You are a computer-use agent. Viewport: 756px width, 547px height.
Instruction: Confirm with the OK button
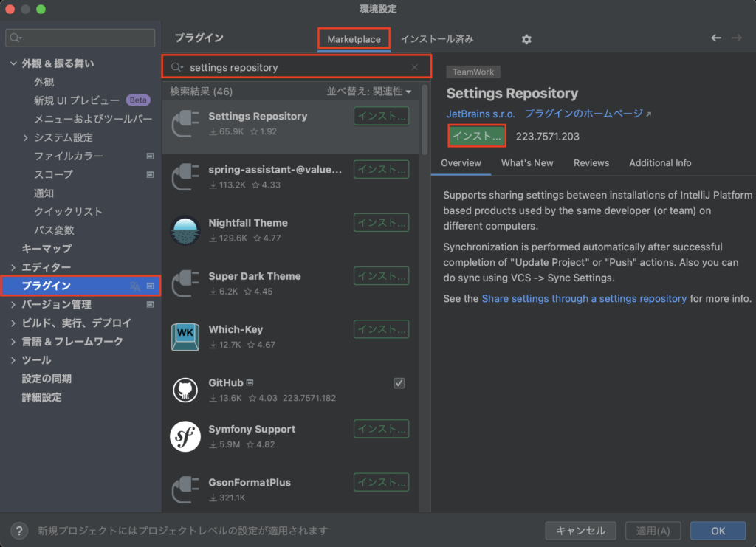click(718, 531)
